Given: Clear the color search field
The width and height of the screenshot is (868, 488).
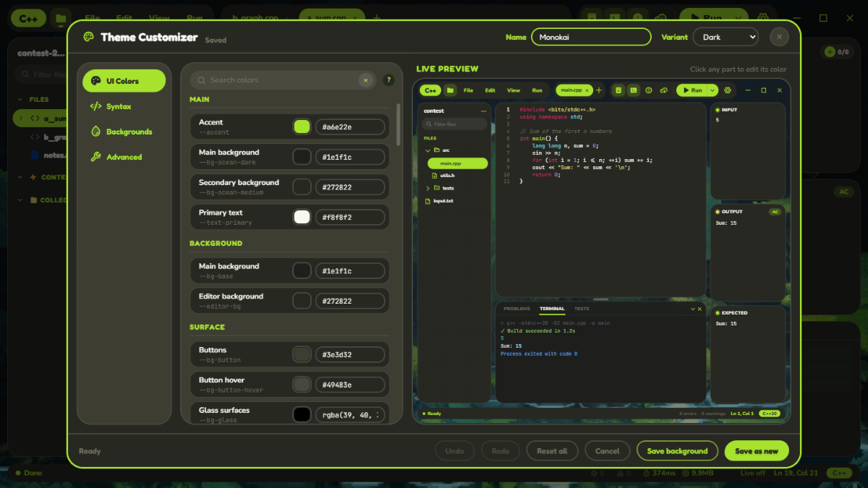Looking at the screenshot, I should [366, 80].
